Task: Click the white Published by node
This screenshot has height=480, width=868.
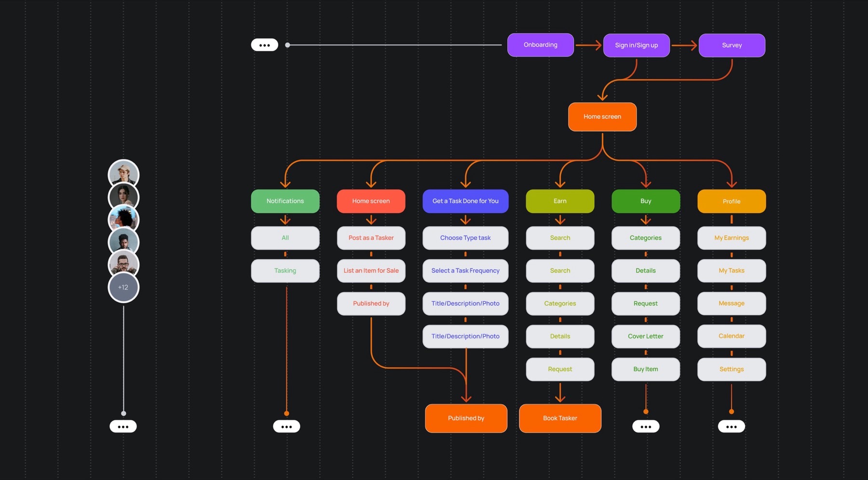Action: pyautogui.click(x=371, y=304)
